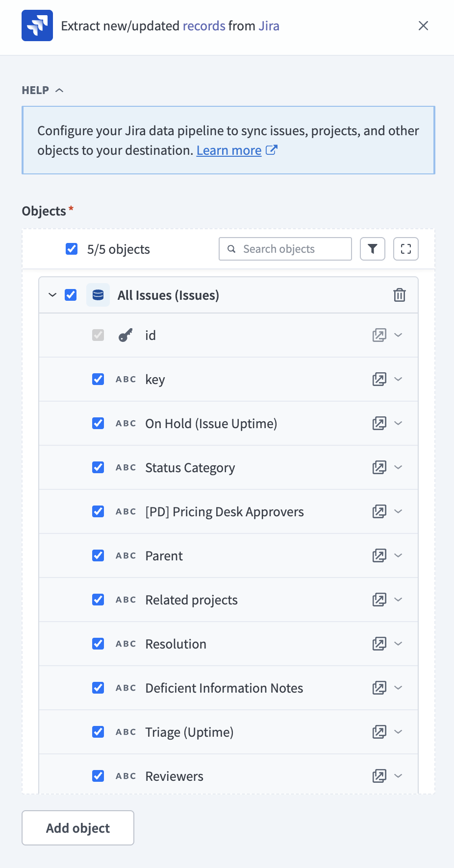Expand the Resolution row chevron
This screenshot has height=868, width=454.
[398, 644]
